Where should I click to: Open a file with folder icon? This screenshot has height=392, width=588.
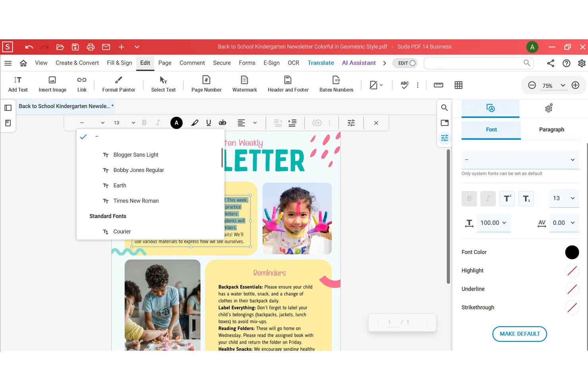click(60, 47)
